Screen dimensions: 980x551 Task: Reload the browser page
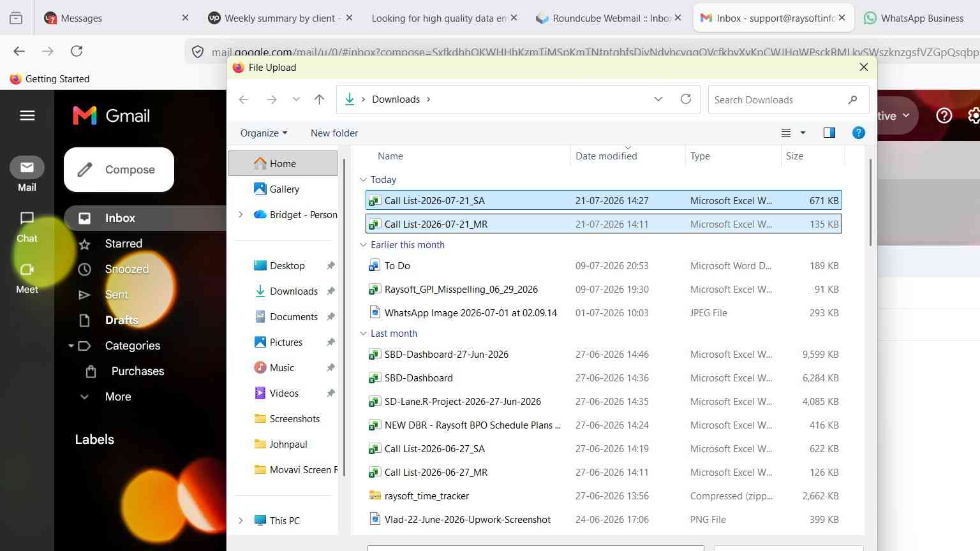(77, 51)
